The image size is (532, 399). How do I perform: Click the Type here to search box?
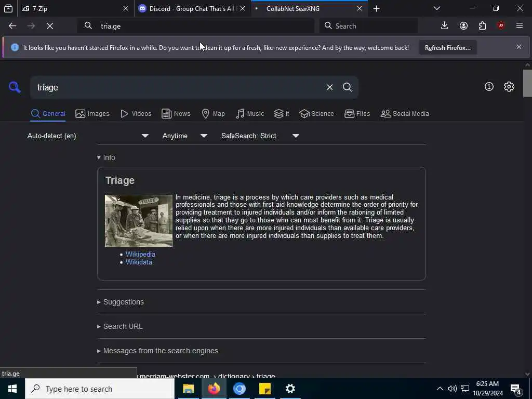click(x=100, y=389)
